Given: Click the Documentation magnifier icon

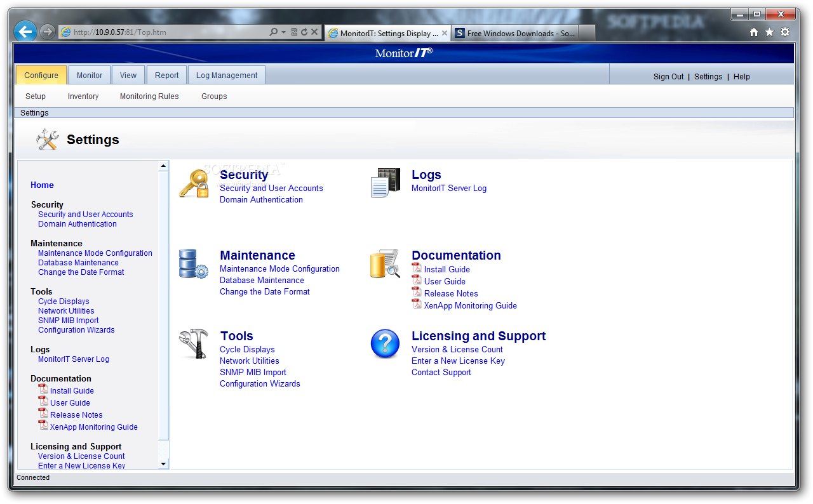Looking at the screenshot, I should point(386,263).
